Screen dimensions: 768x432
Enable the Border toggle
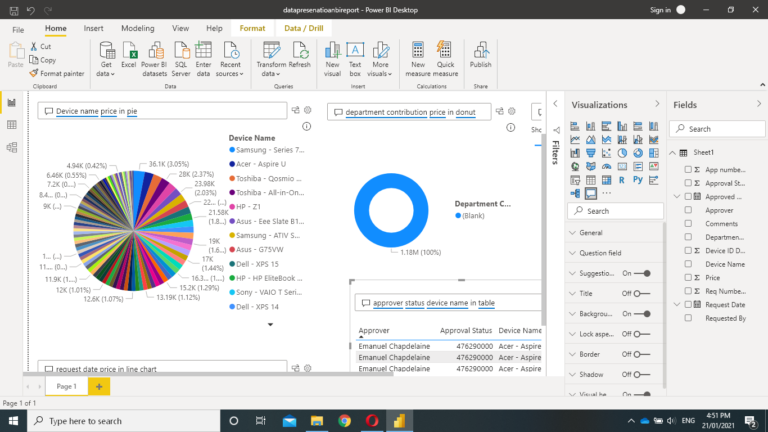coord(642,354)
